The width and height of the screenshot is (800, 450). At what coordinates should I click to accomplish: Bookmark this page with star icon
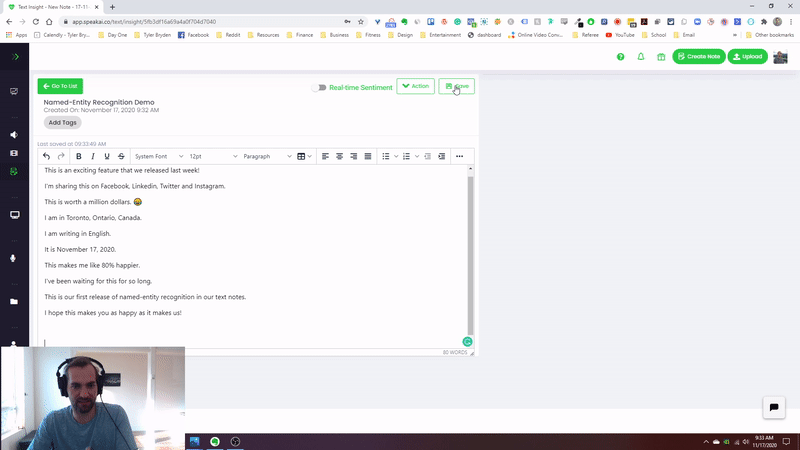(361, 21)
